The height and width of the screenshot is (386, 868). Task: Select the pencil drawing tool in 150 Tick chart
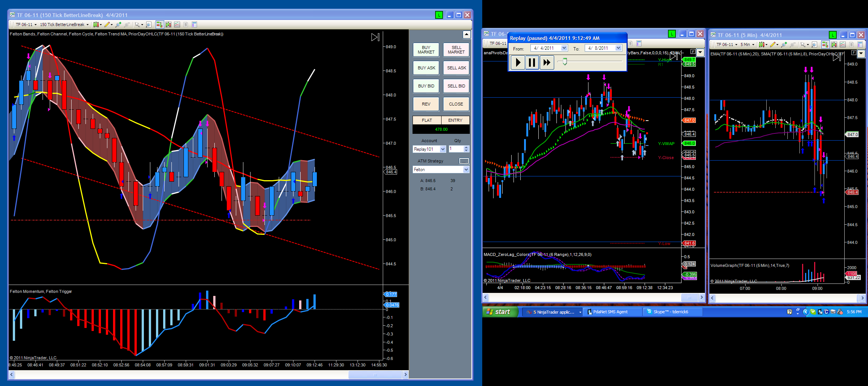(x=107, y=25)
